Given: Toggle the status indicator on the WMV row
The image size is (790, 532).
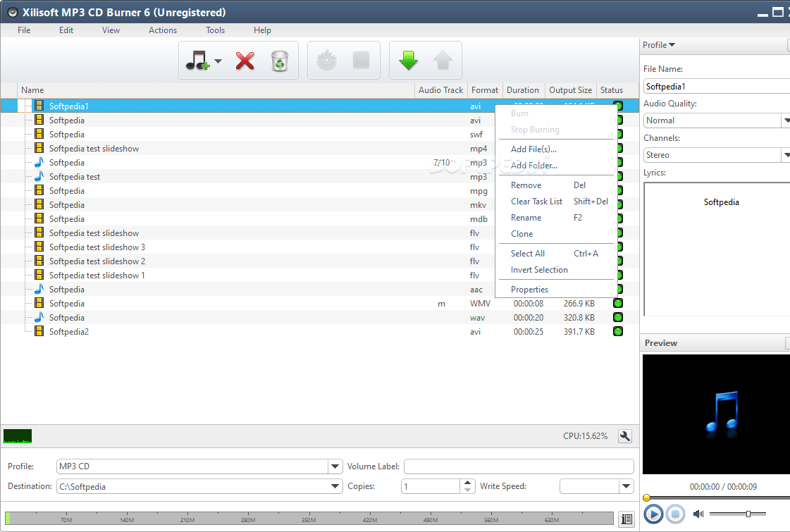Looking at the screenshot, I should 617,303.
